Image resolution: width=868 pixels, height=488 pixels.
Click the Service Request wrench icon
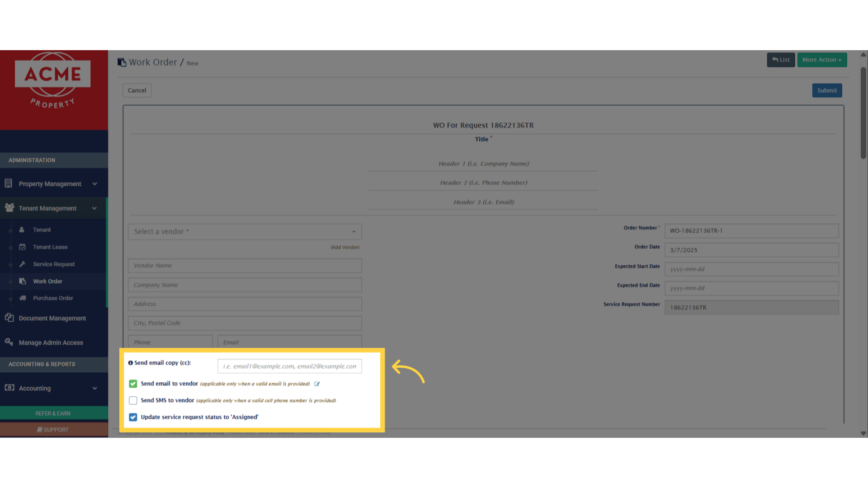click(22, 264)
